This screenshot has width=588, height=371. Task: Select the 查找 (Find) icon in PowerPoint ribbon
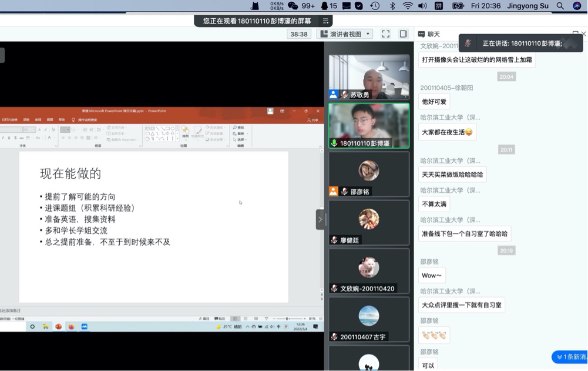pyautogui.click(x=235, y=128)
